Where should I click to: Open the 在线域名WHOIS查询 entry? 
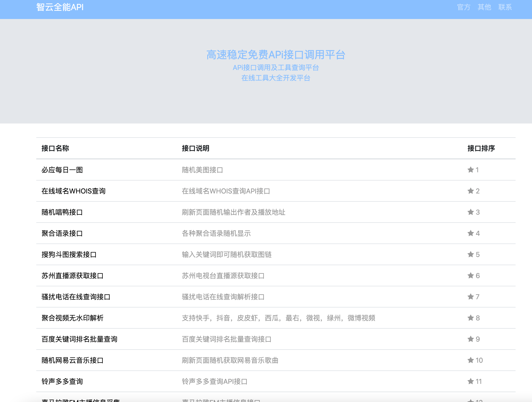73,191
